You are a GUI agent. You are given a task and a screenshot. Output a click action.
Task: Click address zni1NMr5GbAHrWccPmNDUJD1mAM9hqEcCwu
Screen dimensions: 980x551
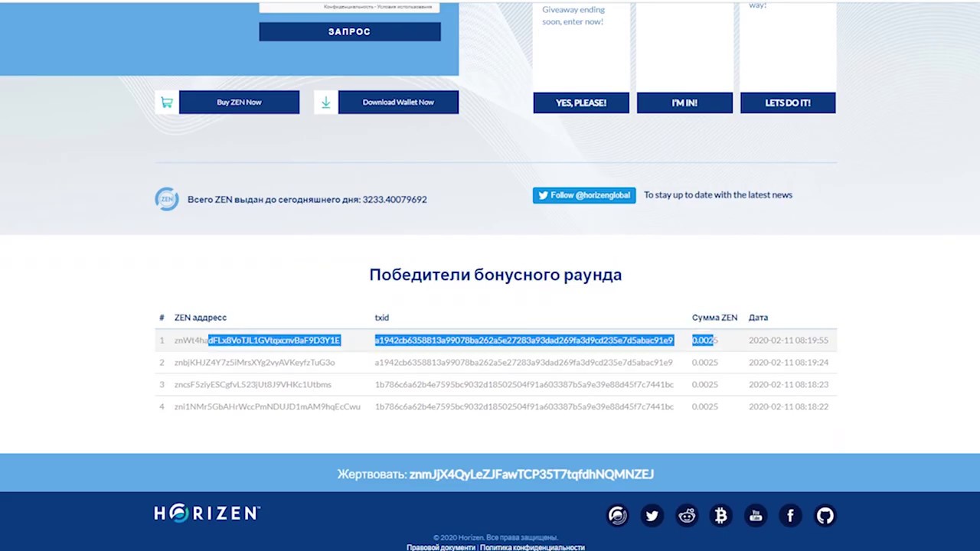pos(267,407)
